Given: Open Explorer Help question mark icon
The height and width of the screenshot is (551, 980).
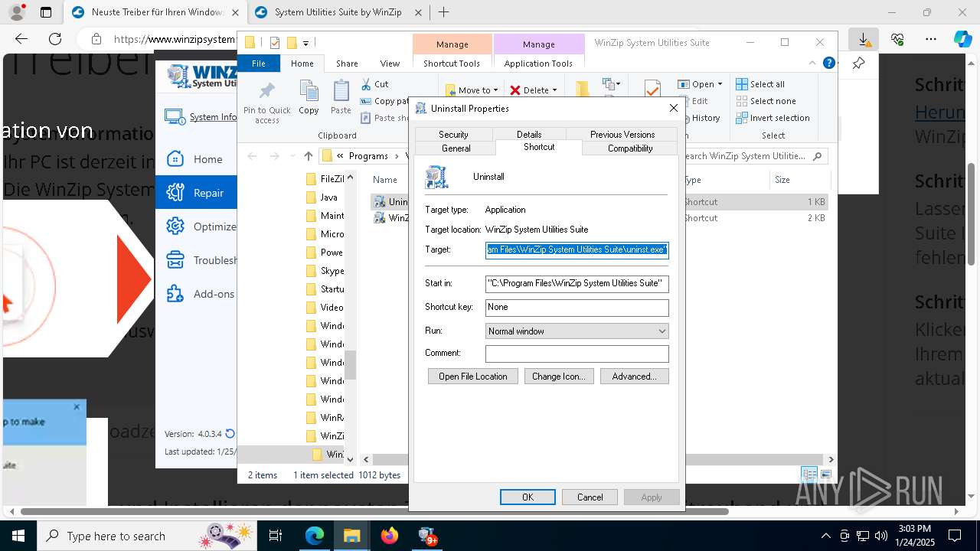Looking at the screenshot, I should [x=828, y=64].
